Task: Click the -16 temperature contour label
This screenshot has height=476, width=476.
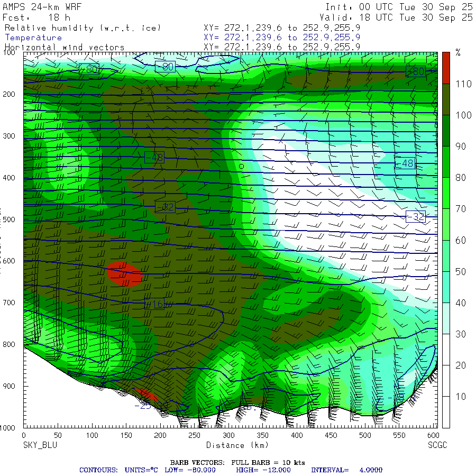Action: tap(154, 304)
